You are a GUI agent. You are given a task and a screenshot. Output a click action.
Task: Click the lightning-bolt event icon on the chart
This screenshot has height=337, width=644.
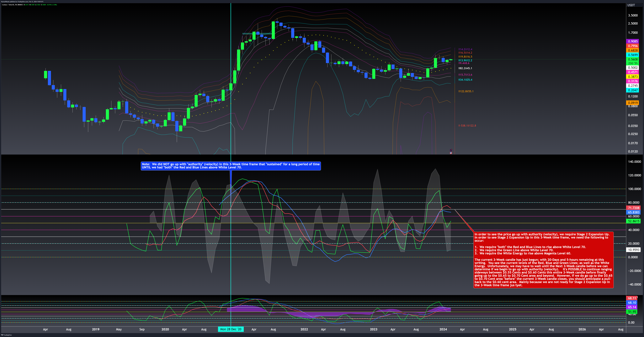click(451, 150)
